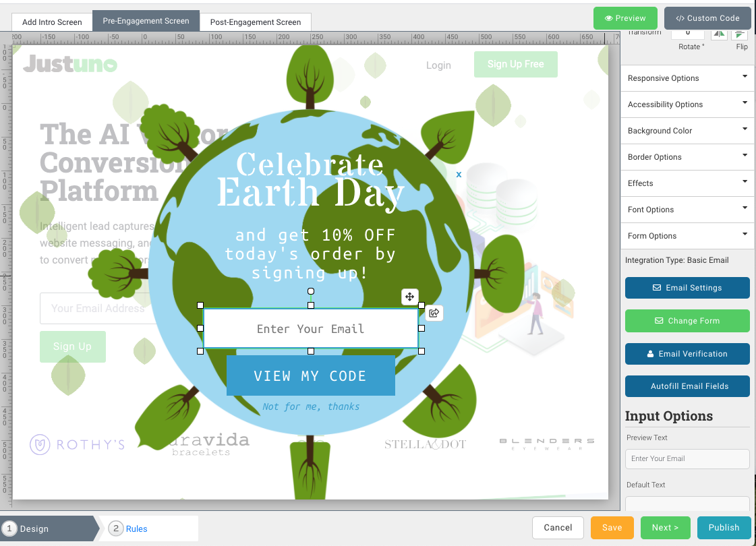The height and width of the screenshot is (546, 756).
Task: Click the flip vertical icon
Action: (x=740, y=34)
